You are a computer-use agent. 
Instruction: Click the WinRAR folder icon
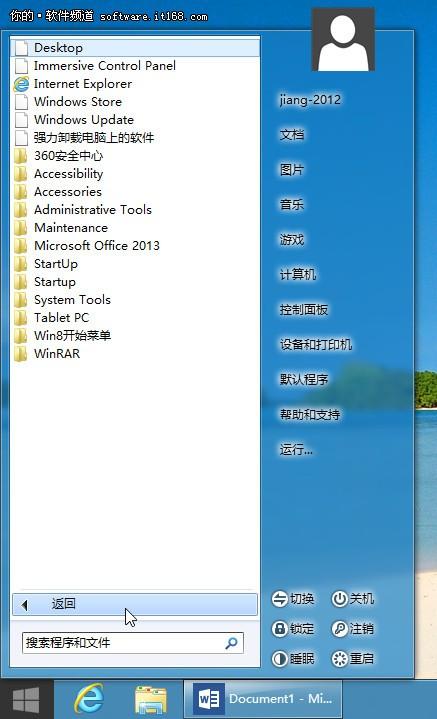21,354
